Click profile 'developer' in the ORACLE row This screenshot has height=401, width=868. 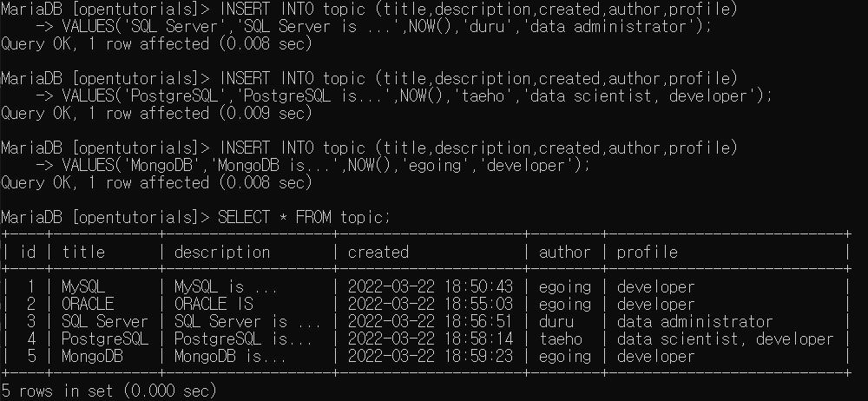[x=655, y=306]
